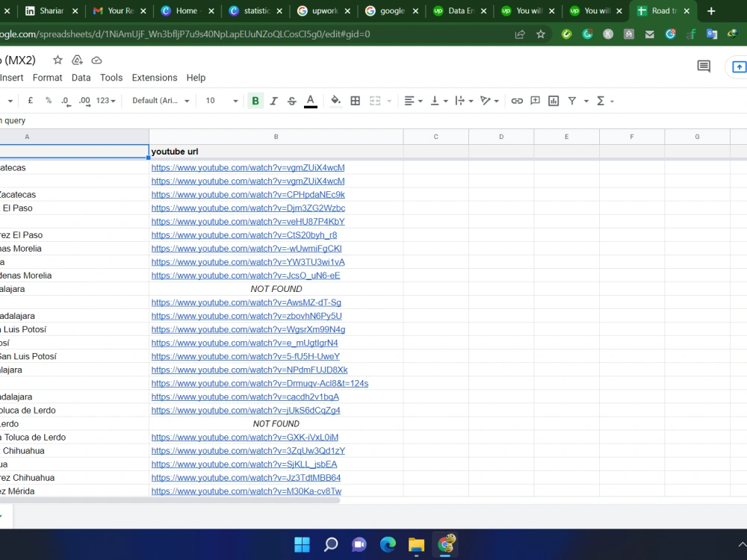Open the font size dropdown
This screenshot has width=747, height=560.
coord(222,101)
